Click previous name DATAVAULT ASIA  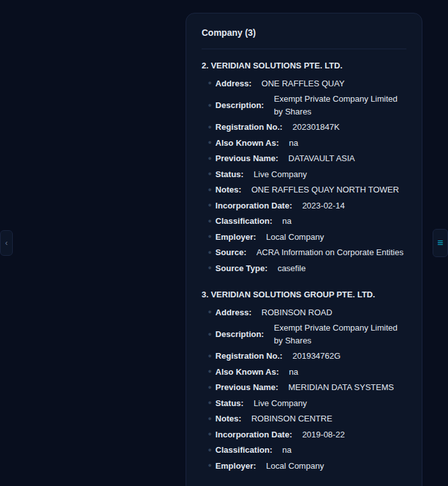tap(321, 159)
